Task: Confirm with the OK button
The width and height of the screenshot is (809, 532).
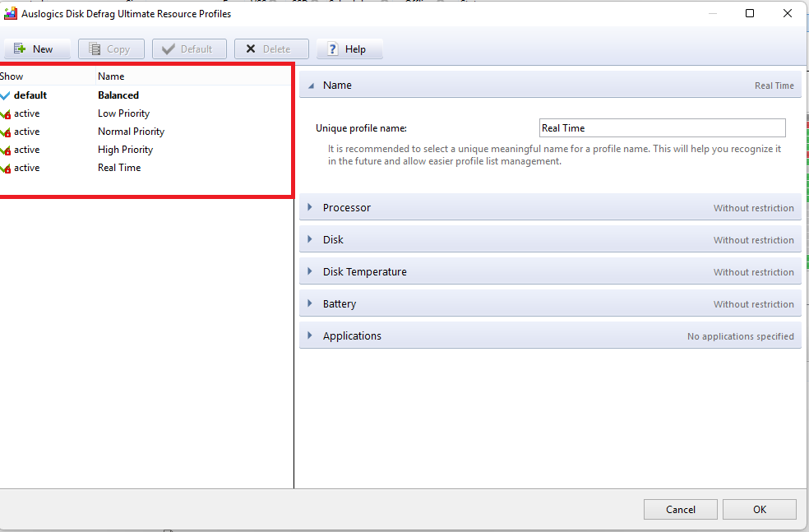Action: [760, 509]
